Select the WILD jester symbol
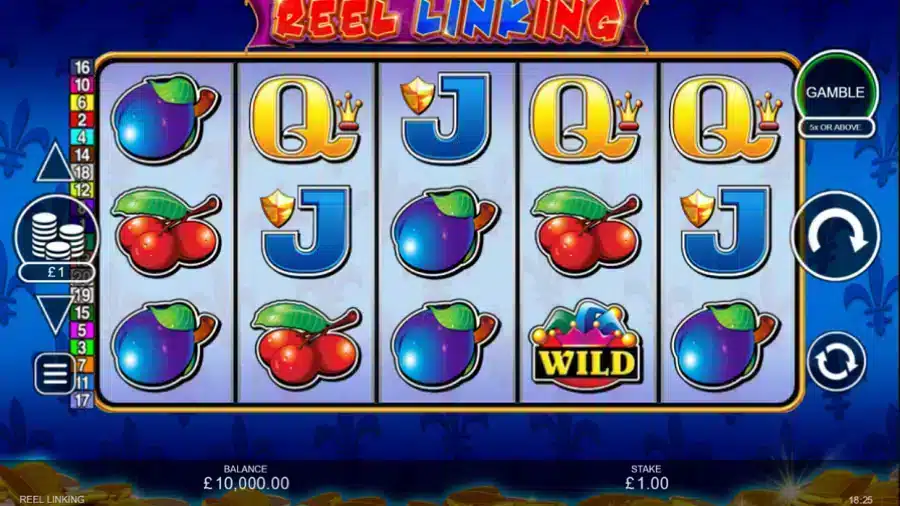Image resolution: width=900 pixels, height=506 pixels. click(586, 345)
